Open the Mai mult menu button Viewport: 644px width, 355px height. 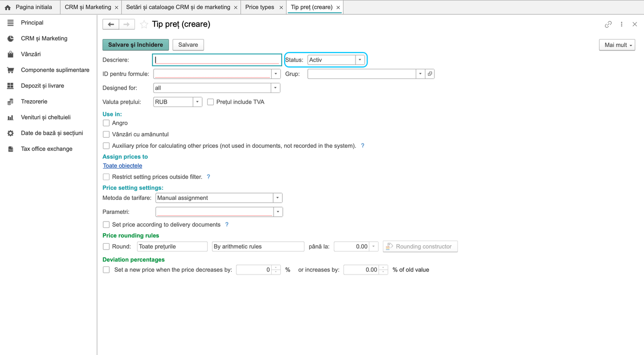click(x=617, y=45)
